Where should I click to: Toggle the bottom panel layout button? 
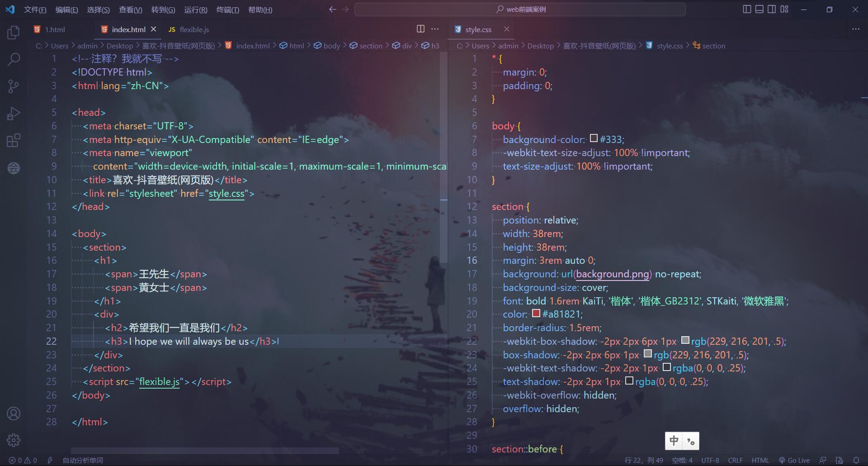click(x=759, y=9)
